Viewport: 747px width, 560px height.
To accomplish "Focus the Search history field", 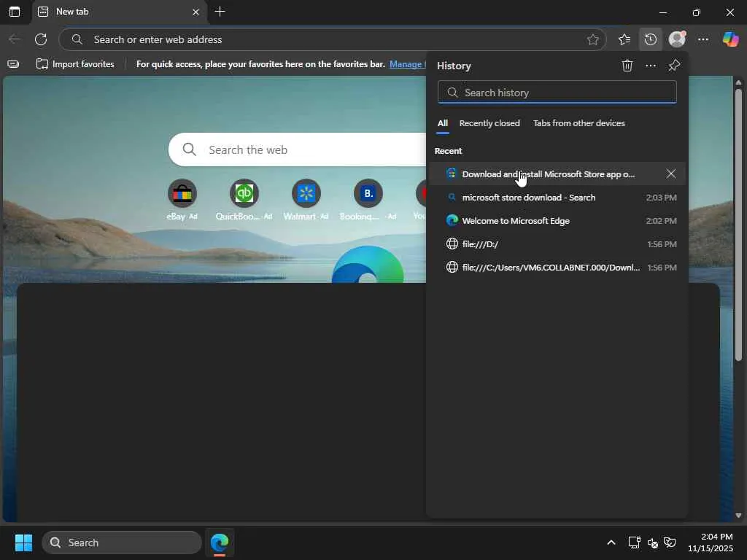I will 557,93.
